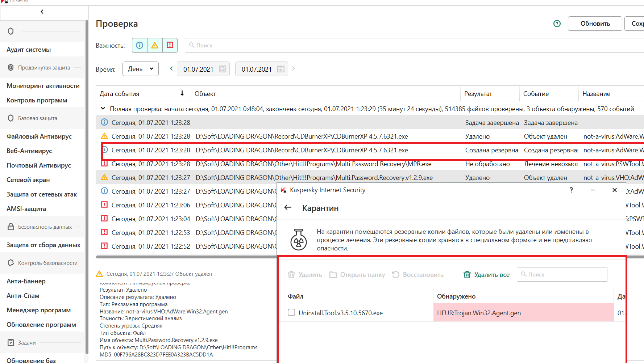This screenshot has width=644, height=363.
Task: Sort quarantine by the Обнаружено column
Action: (x=523, y=296)
